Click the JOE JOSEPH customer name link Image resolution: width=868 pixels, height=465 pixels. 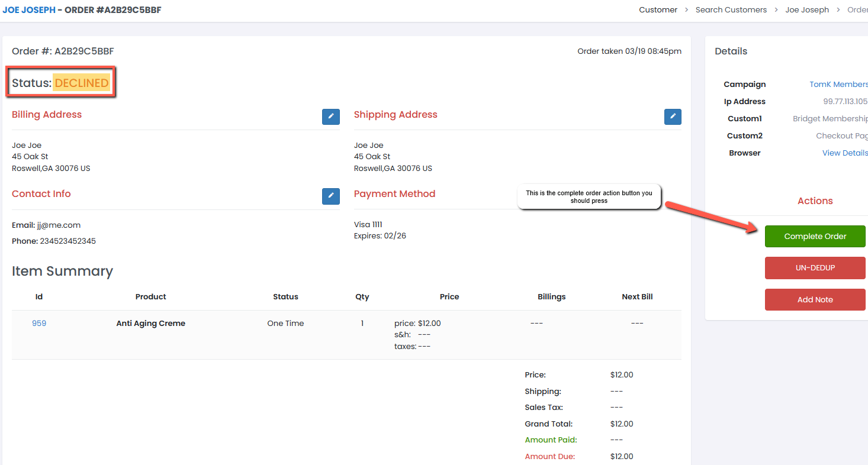pyautogui.click(x=28, y=10)
